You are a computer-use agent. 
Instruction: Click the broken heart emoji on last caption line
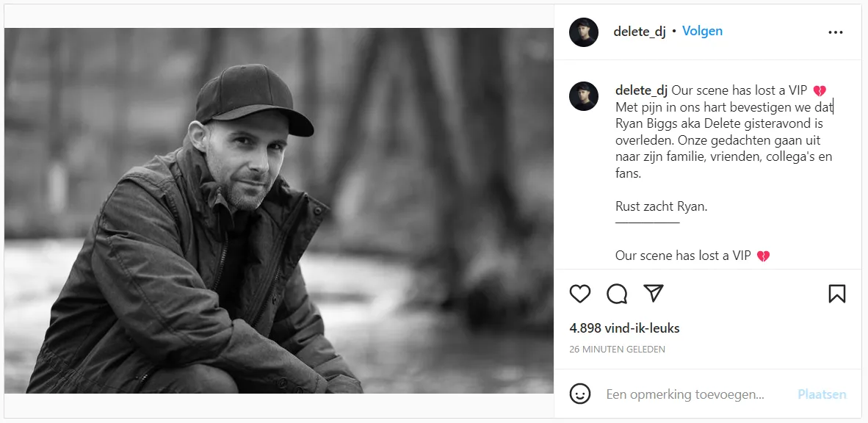tap(763, 256)
